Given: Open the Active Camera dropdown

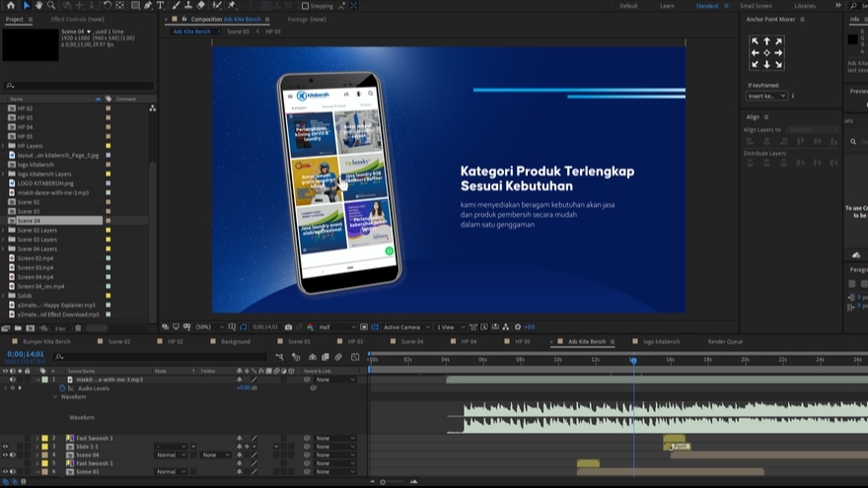Looking at the screenshot, I should coord(406,327).
